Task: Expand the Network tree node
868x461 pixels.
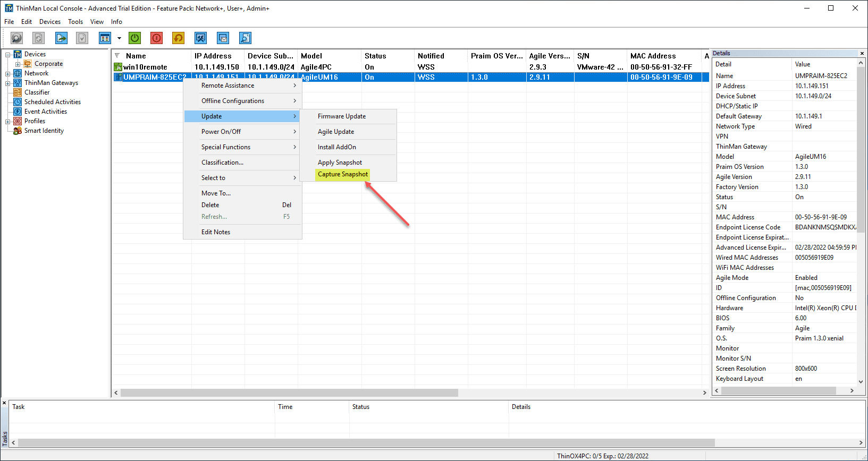Action: 8,74
